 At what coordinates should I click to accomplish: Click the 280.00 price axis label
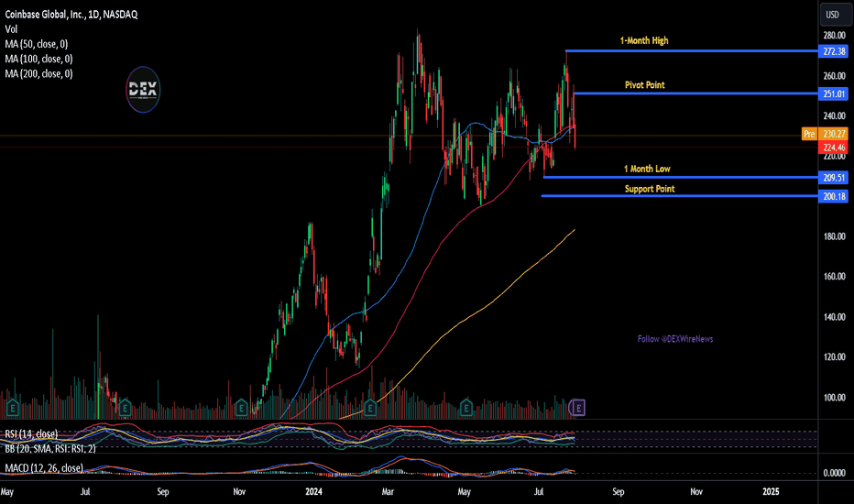click(834, 36)
